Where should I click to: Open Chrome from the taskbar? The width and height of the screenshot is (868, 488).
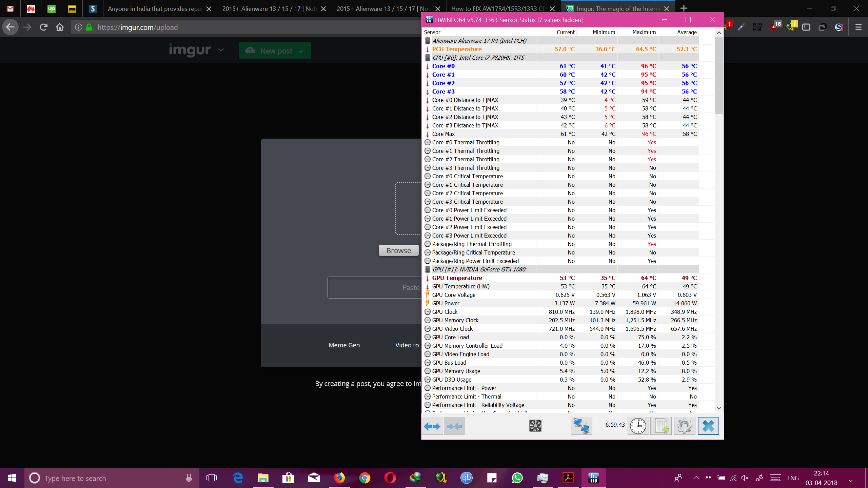click(365, 478)
